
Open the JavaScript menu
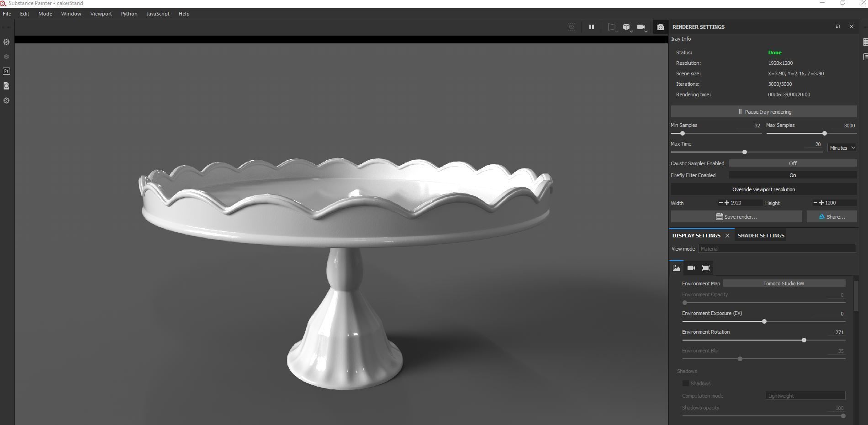tap(158, 14)
